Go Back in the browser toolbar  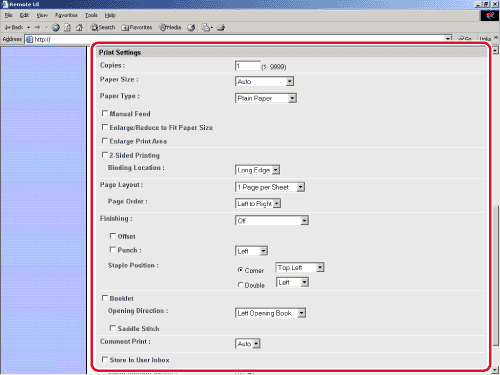tap(14, 27)
